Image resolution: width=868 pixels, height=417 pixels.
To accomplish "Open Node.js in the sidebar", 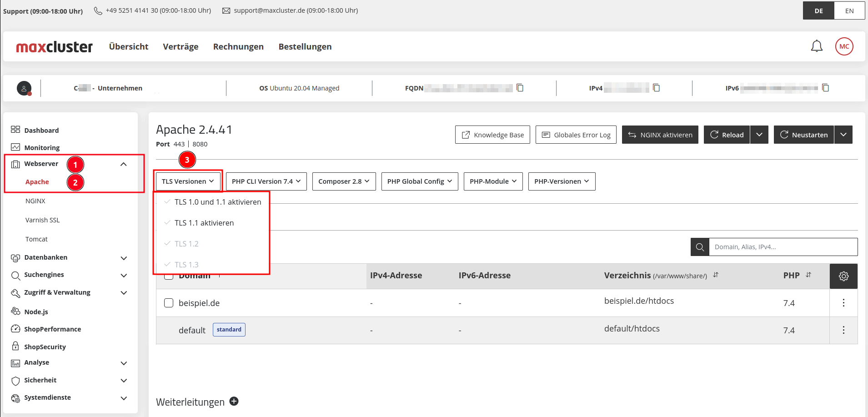I will (36, 311).
